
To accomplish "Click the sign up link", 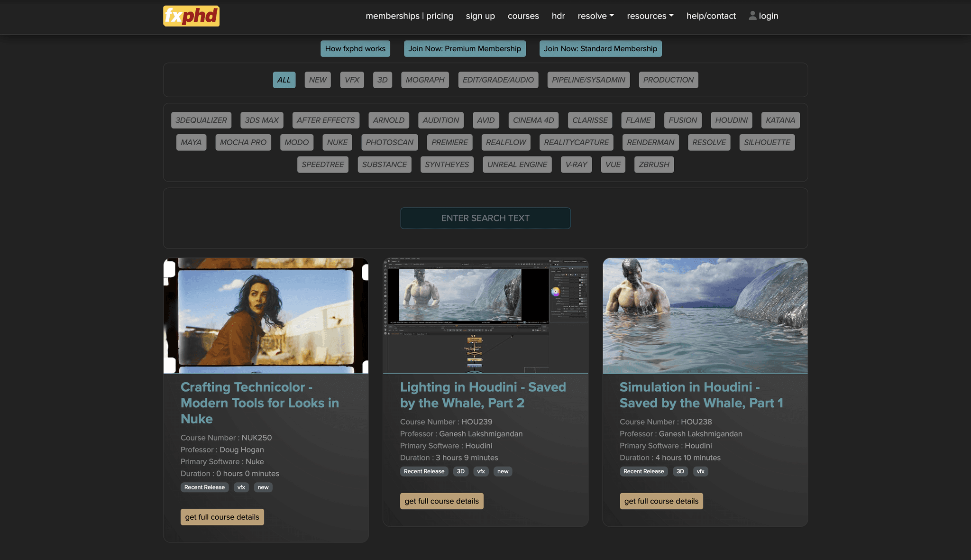I will point(480,16).
